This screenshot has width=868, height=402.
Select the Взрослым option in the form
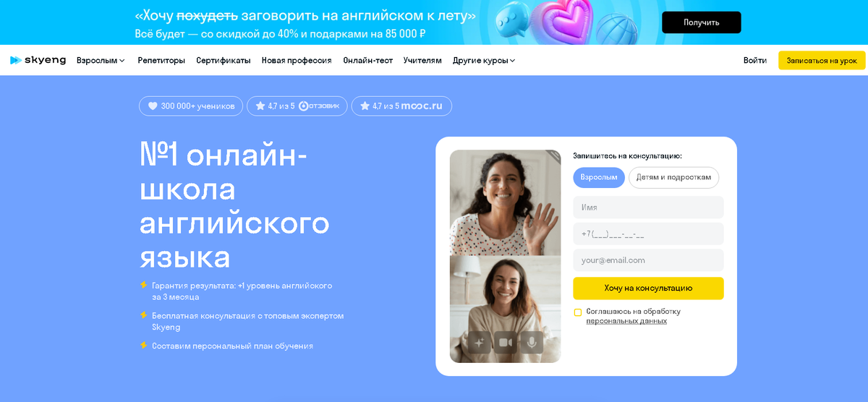click(x=599, y=177)
